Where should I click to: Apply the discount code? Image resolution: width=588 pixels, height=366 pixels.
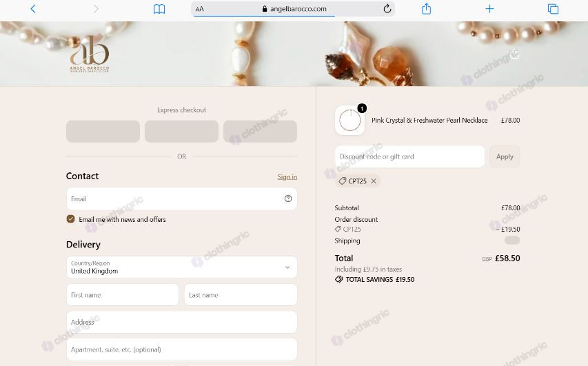505,156
